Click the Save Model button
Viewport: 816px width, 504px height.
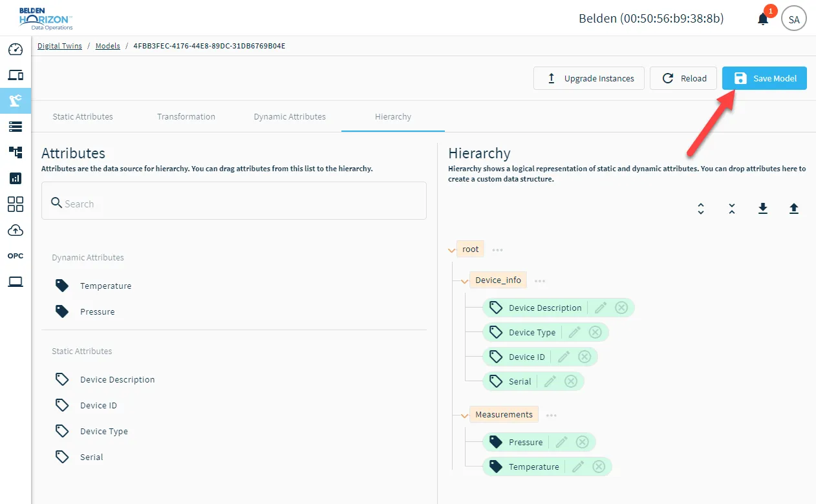tap(764, 78)
